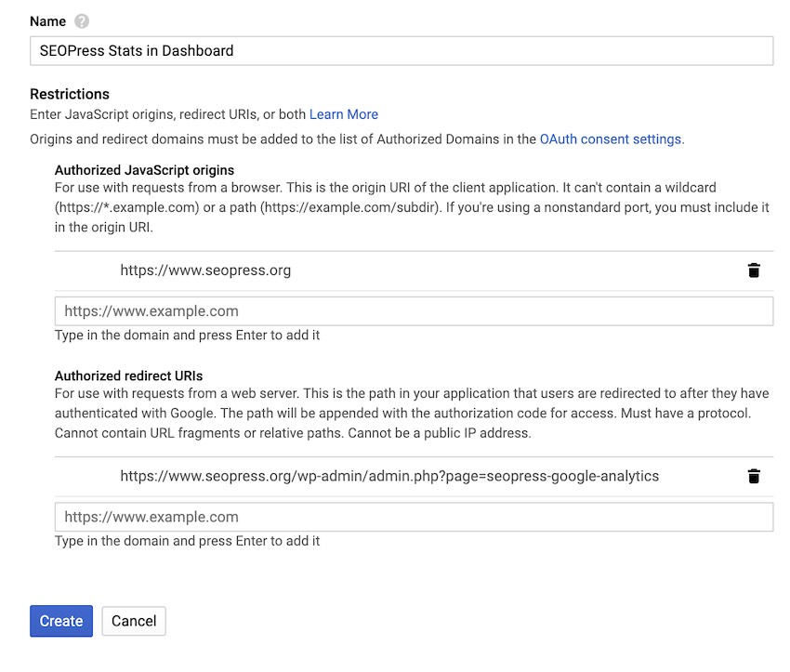Remove the seopress-google-analytics redirect URI via trash icon
Image resolution: width=790 pixels, height=672 pixels.
pyautogui.click(x=753, y=476)
